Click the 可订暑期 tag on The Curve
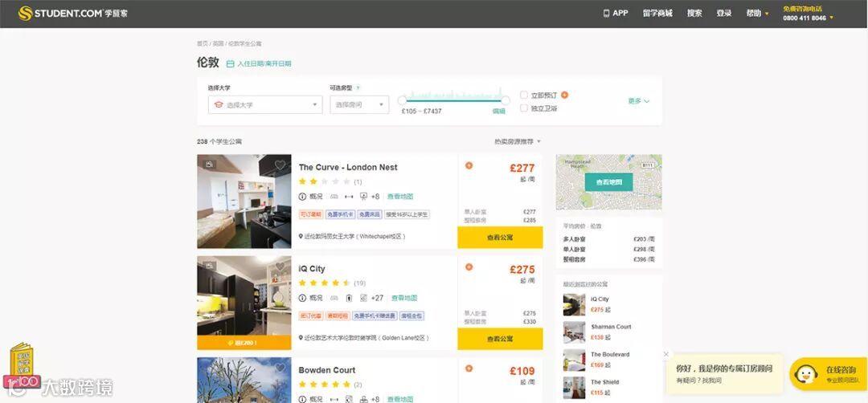Viewport: 868px width, 403px height. pos(310,214)
